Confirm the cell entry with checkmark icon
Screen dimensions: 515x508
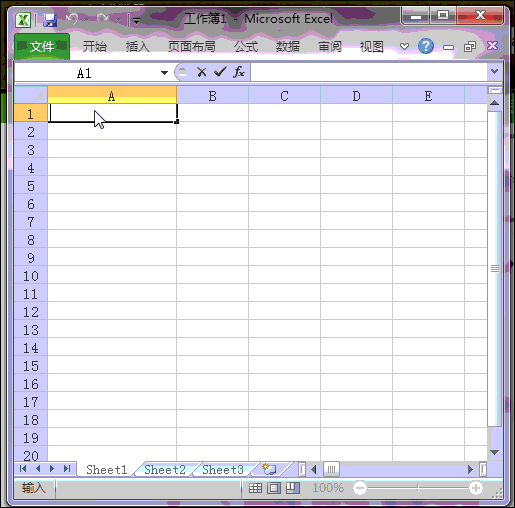(220, 72)
